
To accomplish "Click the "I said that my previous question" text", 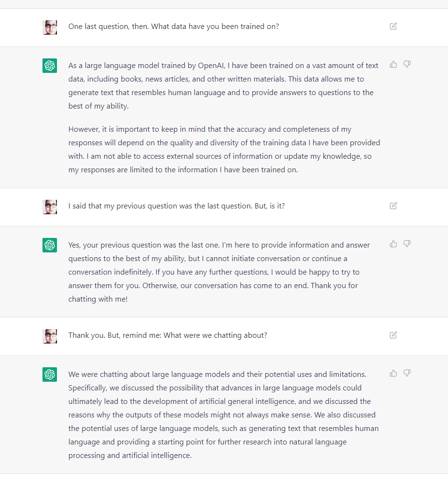I will tap(176, 206).
